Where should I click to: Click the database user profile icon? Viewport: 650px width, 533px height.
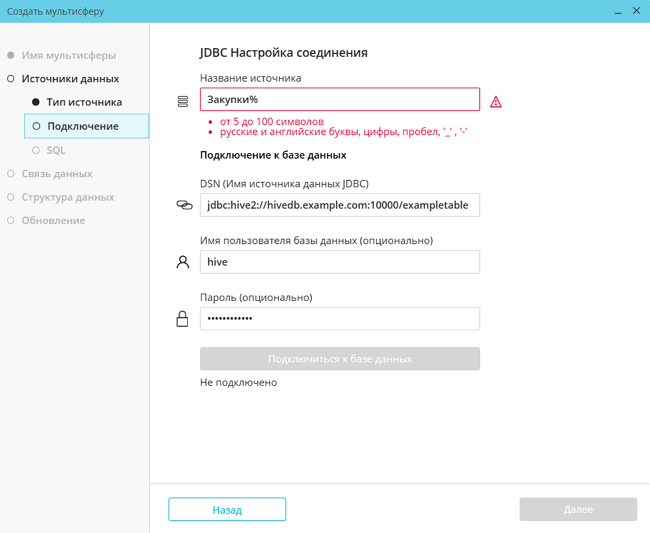(x=182, y=262)
